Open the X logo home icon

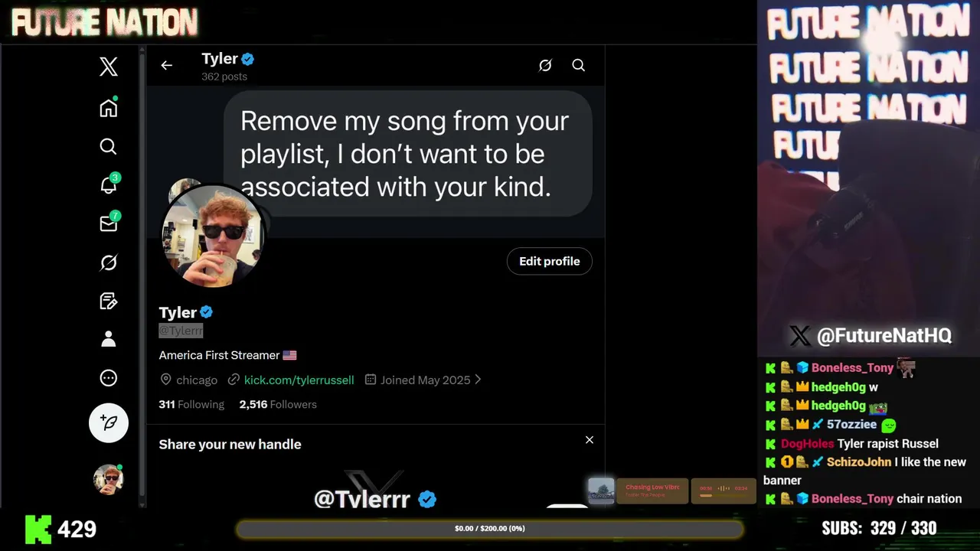click(109, 67)
